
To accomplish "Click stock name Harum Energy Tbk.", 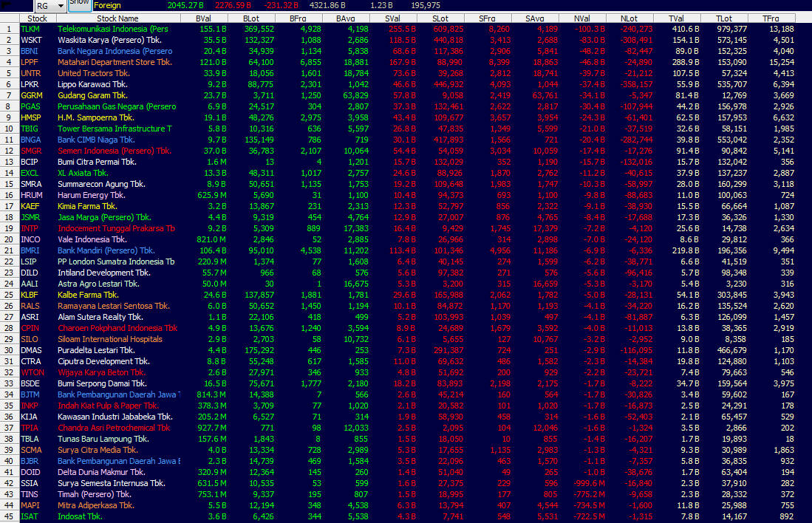I will 92,195.
